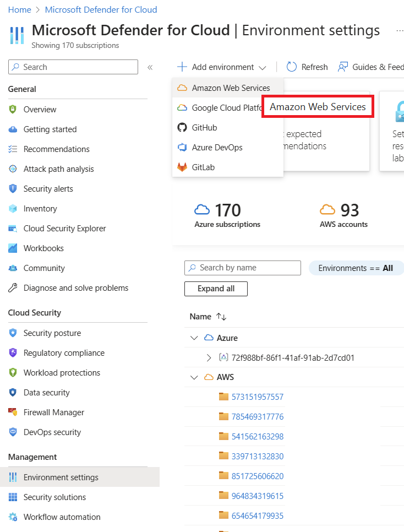Click the Data security shield icon
This screenshot has width=404, height=532.
point(13,392)
